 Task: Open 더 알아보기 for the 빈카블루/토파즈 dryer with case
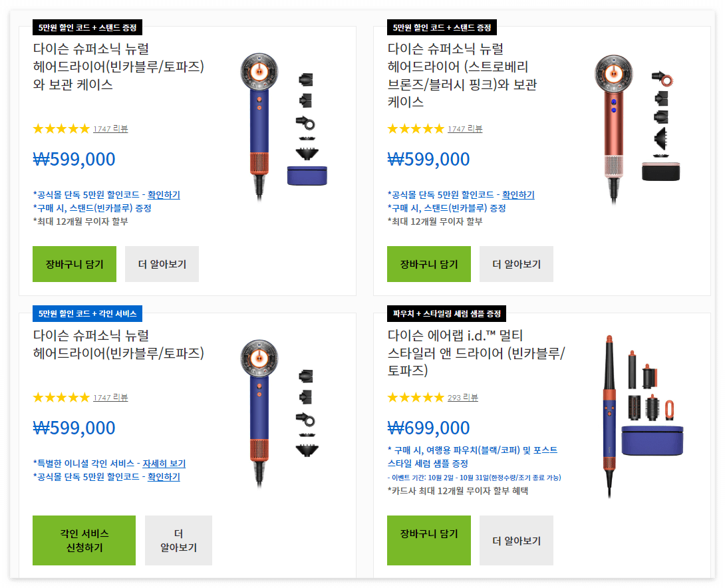[x=162, y=263]
